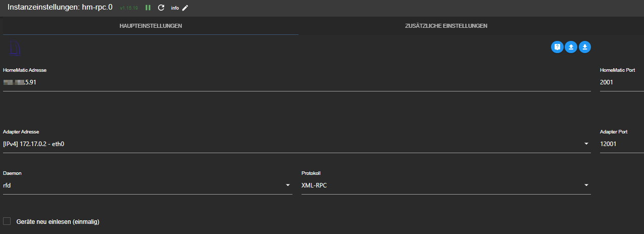Click the pencil edit icon
The image size is (644, 234).
pyautogui.click(x=185, y=8)
